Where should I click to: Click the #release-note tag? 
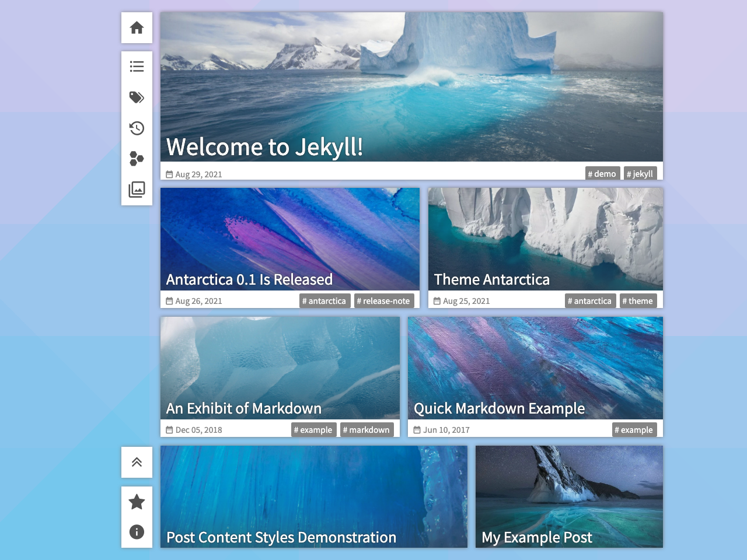(x=383, y=300)
